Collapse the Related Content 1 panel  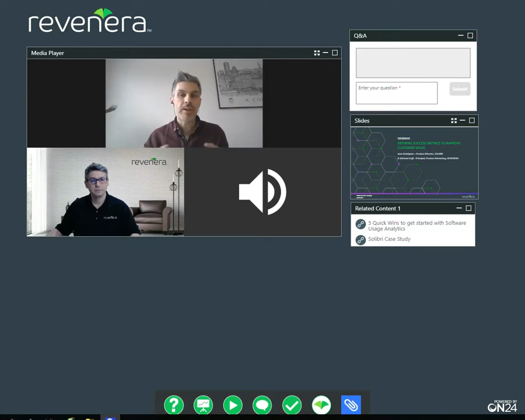pos(459,208)
